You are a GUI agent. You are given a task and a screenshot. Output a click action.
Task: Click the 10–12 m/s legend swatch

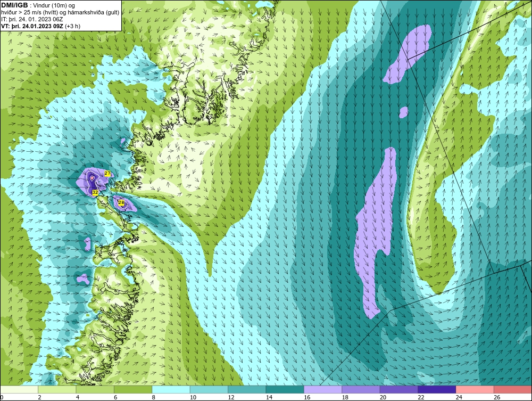(209, 389)
